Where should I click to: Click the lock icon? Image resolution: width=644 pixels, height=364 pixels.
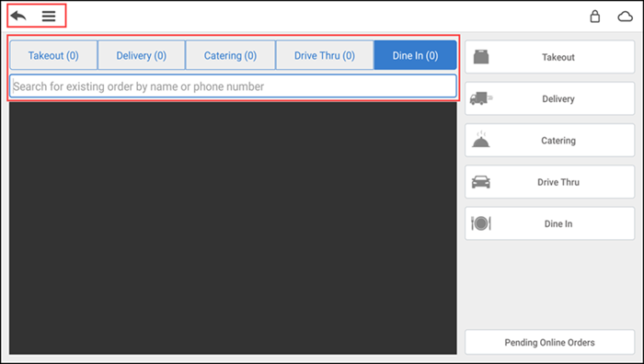pos(594,16)
